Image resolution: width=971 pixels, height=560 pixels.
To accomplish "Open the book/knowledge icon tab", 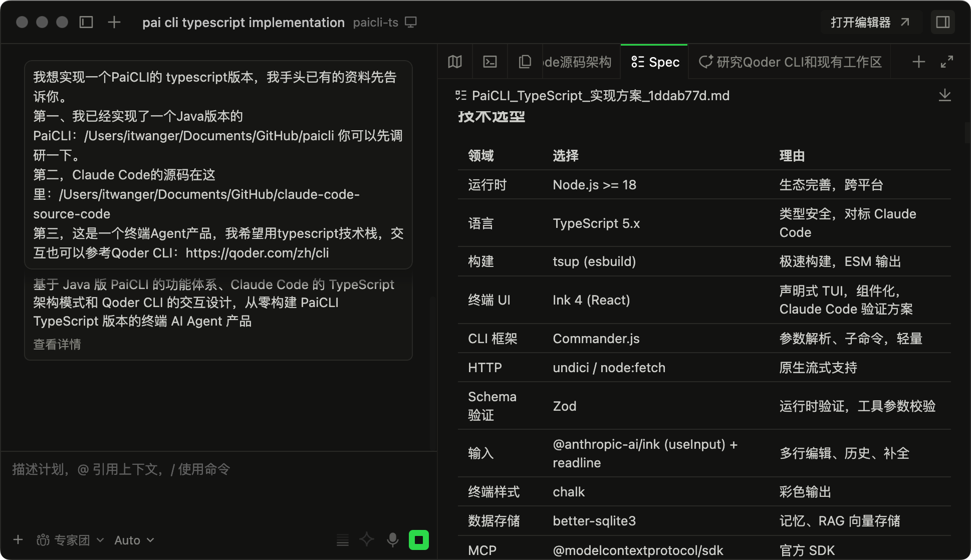I will coord(455,62).
